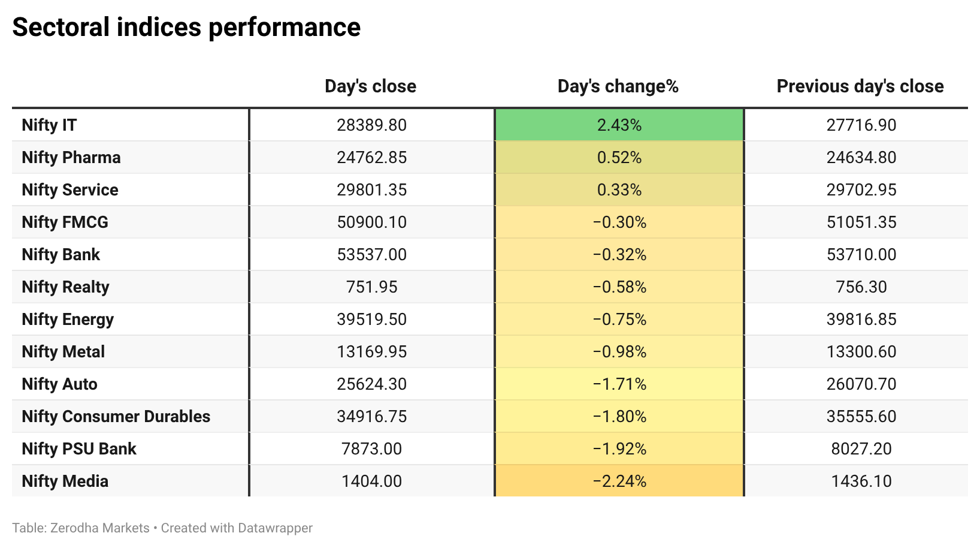Click the green 2.43% change cell
The image size is (980, 548).
619,125
